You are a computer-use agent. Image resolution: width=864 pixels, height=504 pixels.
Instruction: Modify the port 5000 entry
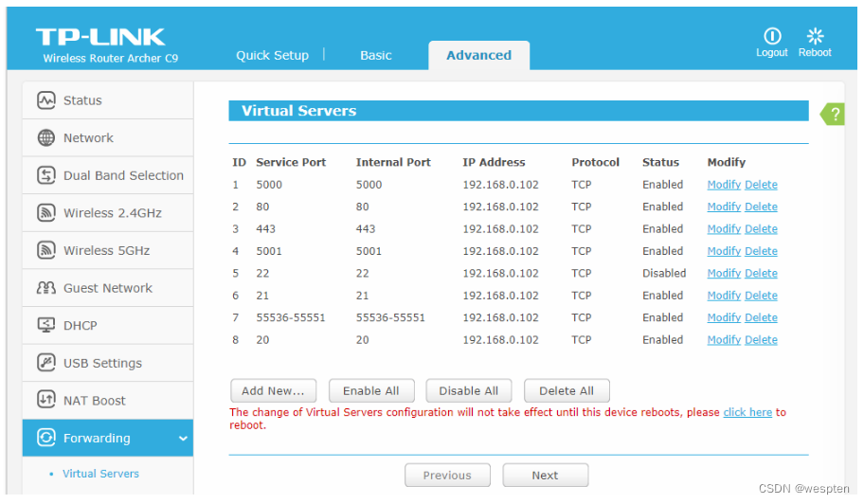pyautogui.click(x=724, y=185)
